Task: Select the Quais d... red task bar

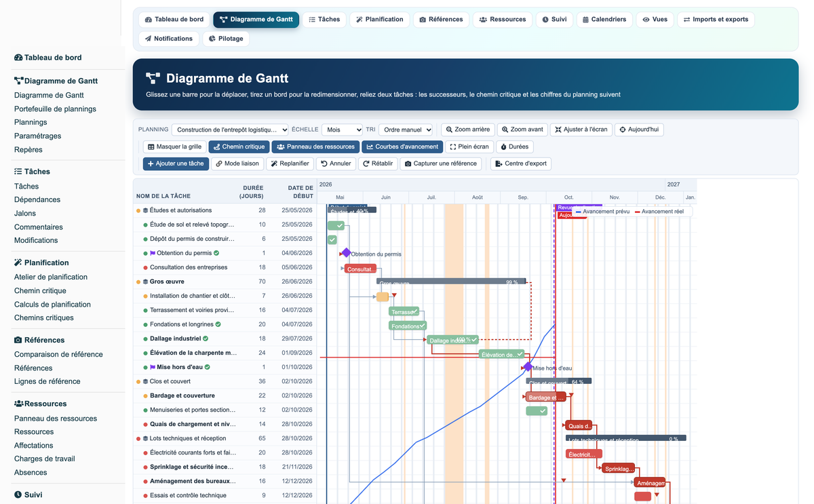Action: [x=579, y=425]
